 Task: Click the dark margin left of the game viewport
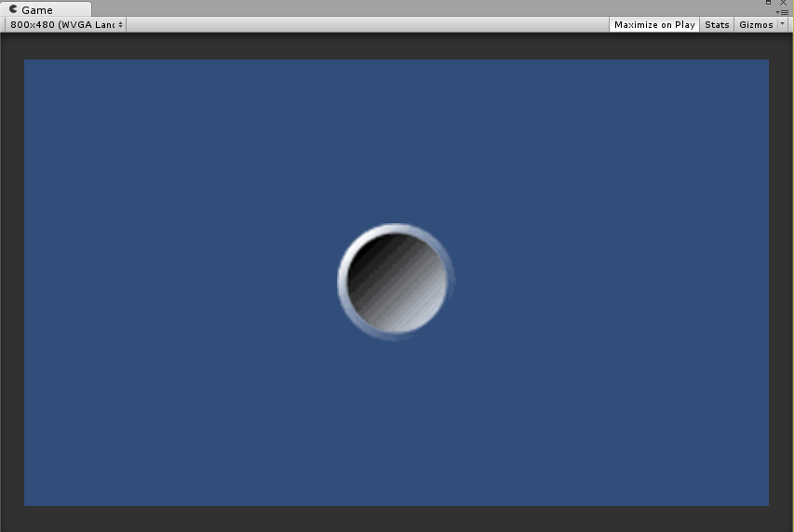pyautogui.click(x=11, y=279)
